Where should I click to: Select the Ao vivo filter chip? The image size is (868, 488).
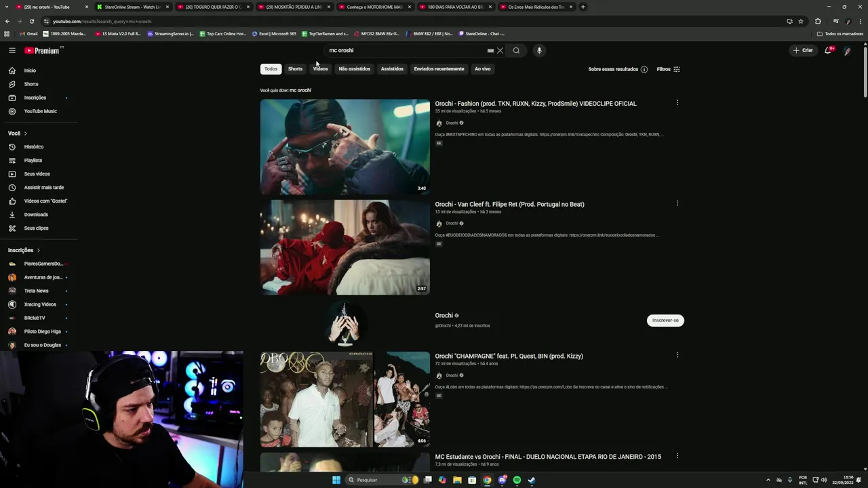(483, 68)
